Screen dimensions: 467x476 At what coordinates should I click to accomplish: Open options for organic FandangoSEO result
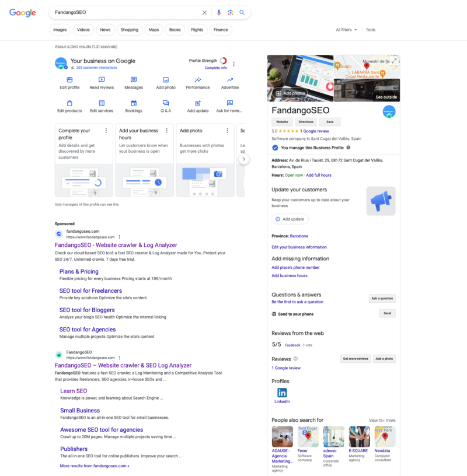tap(120, 358)
